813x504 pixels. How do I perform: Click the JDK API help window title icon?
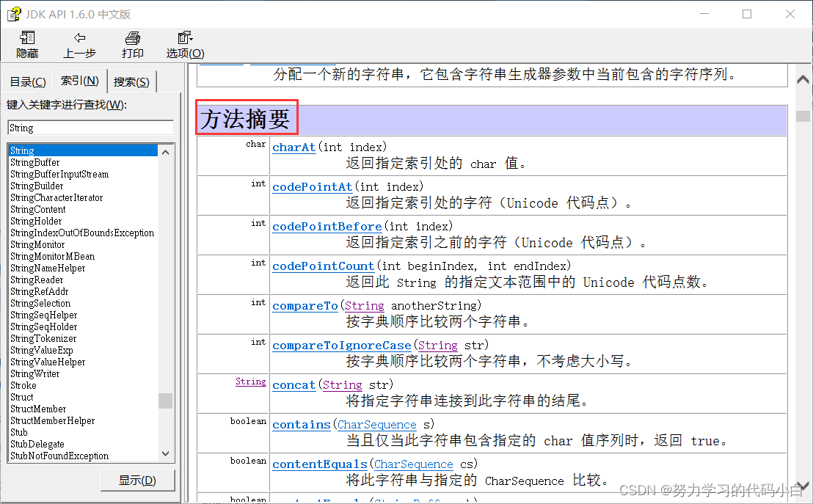14,14
